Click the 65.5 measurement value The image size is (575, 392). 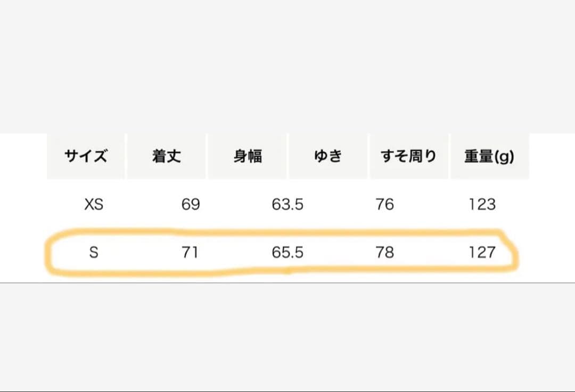(287, 252)
